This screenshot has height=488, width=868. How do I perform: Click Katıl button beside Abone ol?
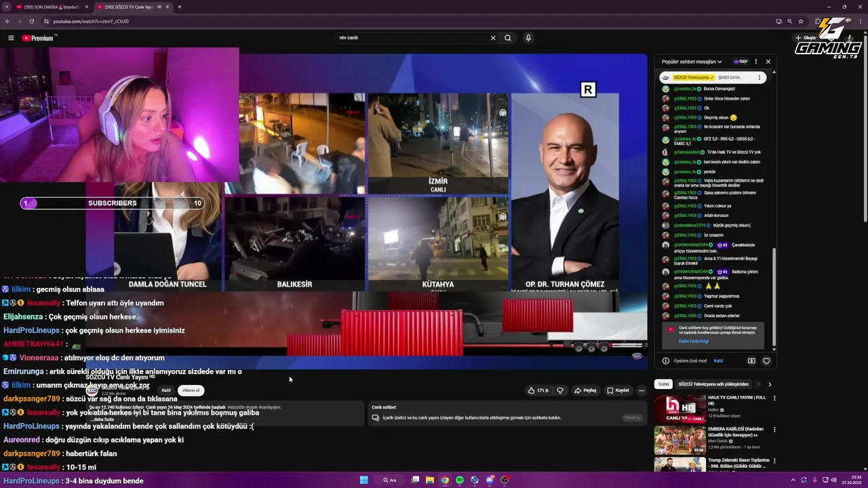(x=166, y=390)
